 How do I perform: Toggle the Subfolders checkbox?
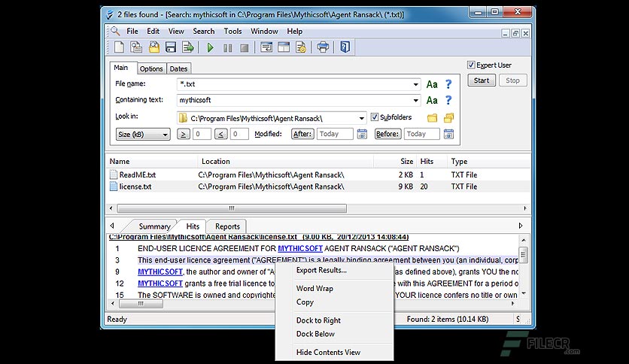point(374,117)
